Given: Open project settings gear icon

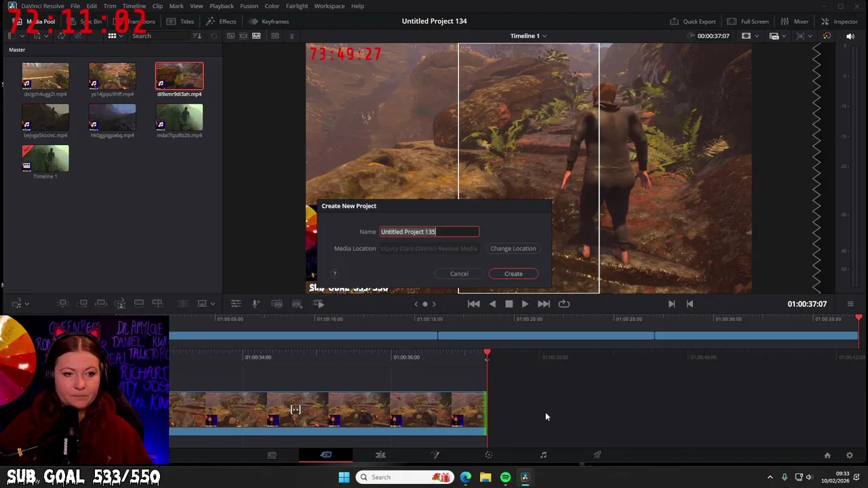Looking at the screenshot, I should 850,455.
